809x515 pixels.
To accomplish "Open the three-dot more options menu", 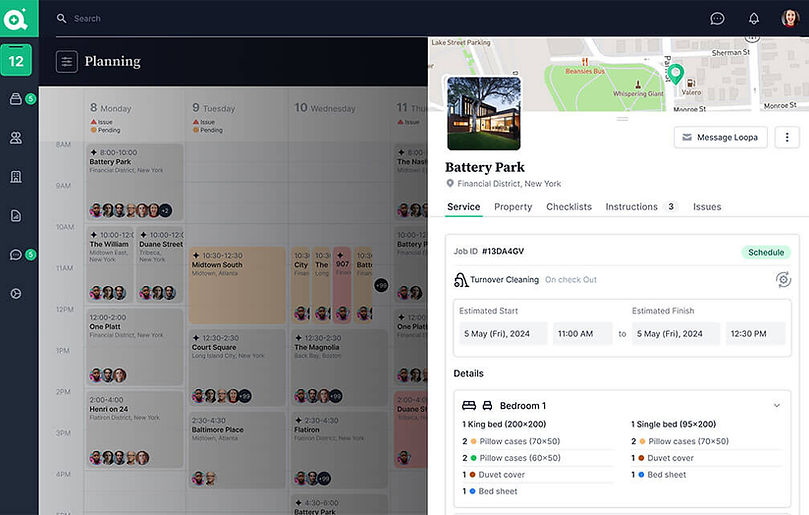I will point(787,137).
